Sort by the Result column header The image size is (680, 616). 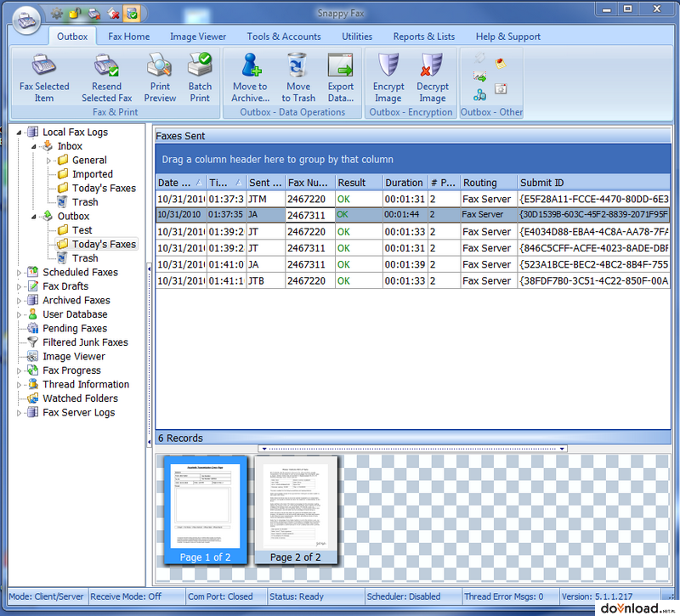tap(359, 183)
